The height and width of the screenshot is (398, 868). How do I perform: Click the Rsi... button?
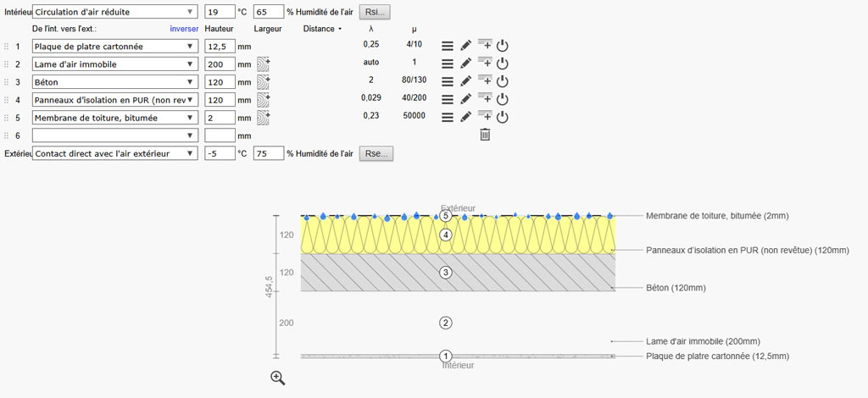click(x=375, y=13)
